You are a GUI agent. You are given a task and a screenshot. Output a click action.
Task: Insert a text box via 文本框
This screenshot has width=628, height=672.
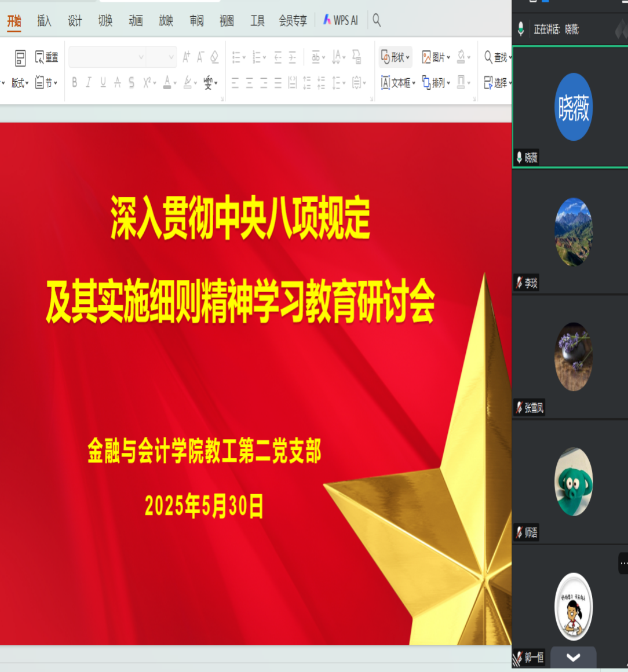(x=398, y=83)
